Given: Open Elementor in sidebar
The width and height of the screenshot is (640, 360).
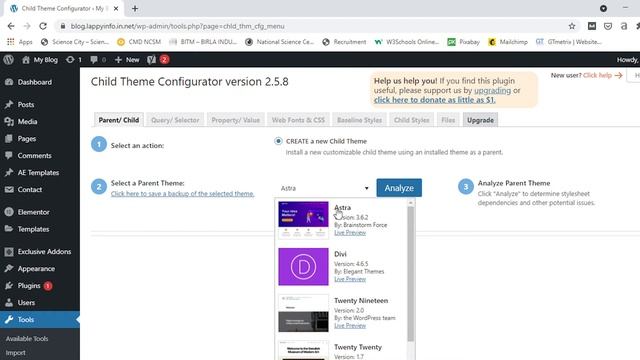Looking at the screenshot, I should point(33,212).
